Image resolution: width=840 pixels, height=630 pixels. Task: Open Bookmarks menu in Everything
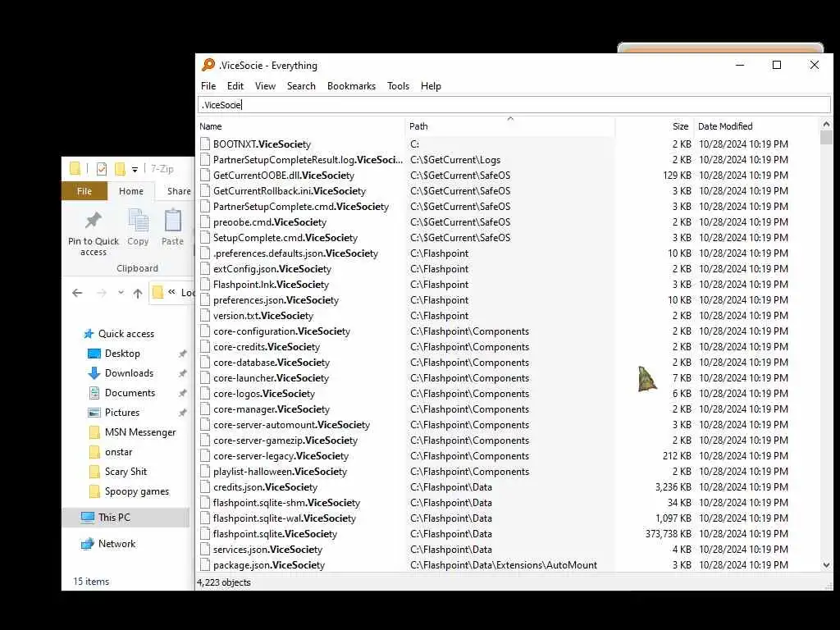[x=351, y=85]
